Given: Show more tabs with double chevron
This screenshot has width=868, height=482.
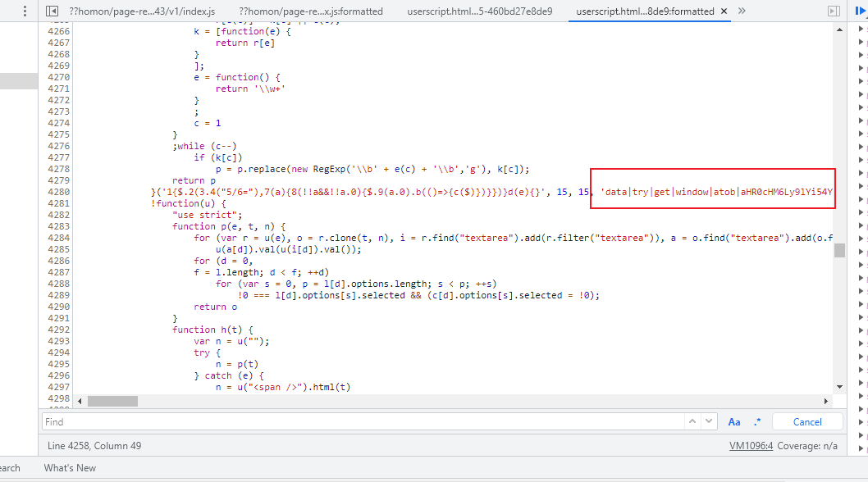Looking at the screenshot, I should click(x=742, y=11).
